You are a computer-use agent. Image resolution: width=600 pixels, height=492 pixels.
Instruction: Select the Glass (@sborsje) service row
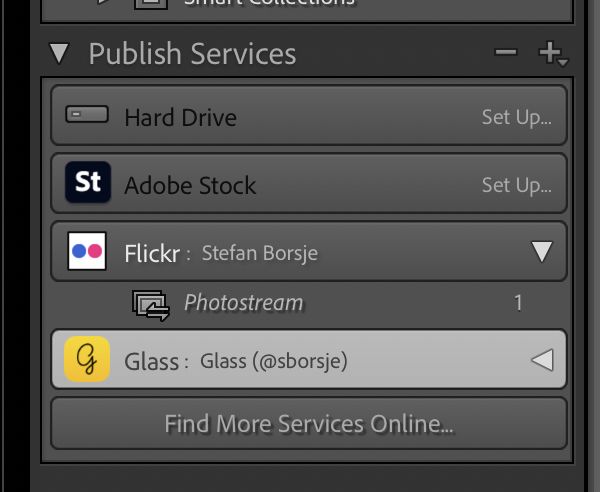point(309,359)
